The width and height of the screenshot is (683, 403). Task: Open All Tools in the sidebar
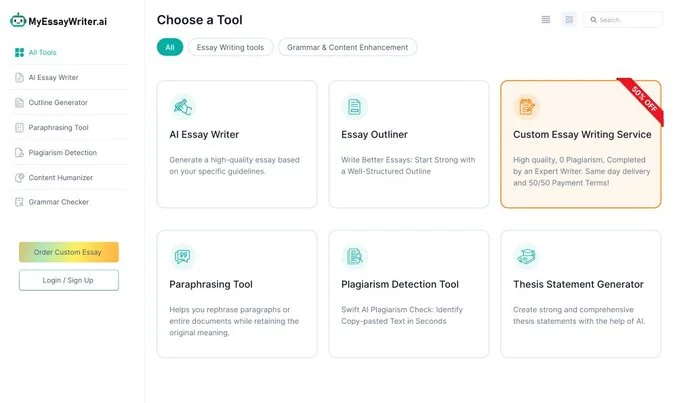pyautogui.click(x=42, y=53)
